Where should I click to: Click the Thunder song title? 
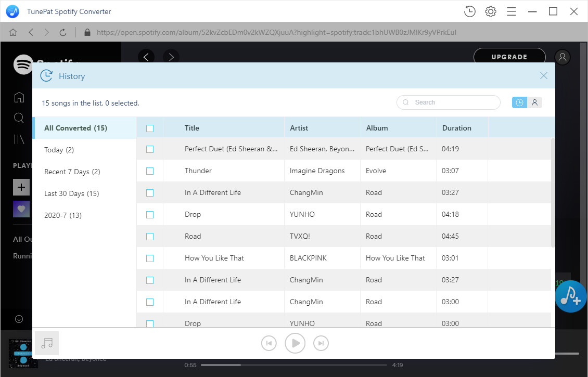(198, 171)
